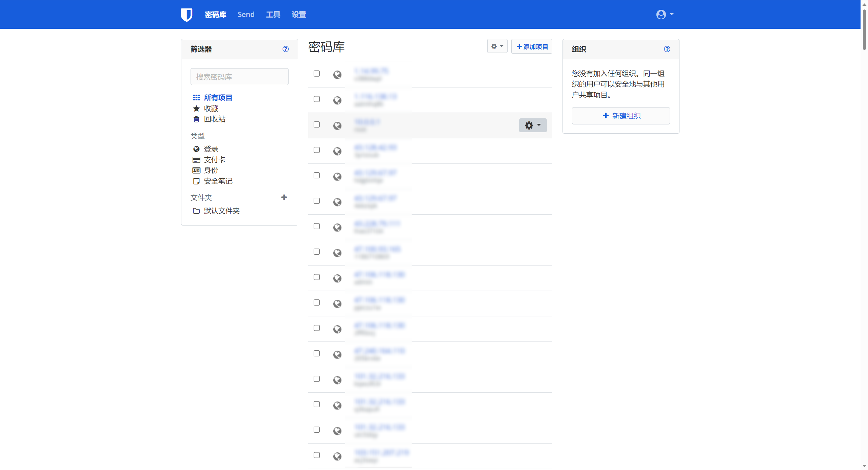Click the 安全笔记 note icon filter
This screenshot has height=470, width=868.
(196, 181)
